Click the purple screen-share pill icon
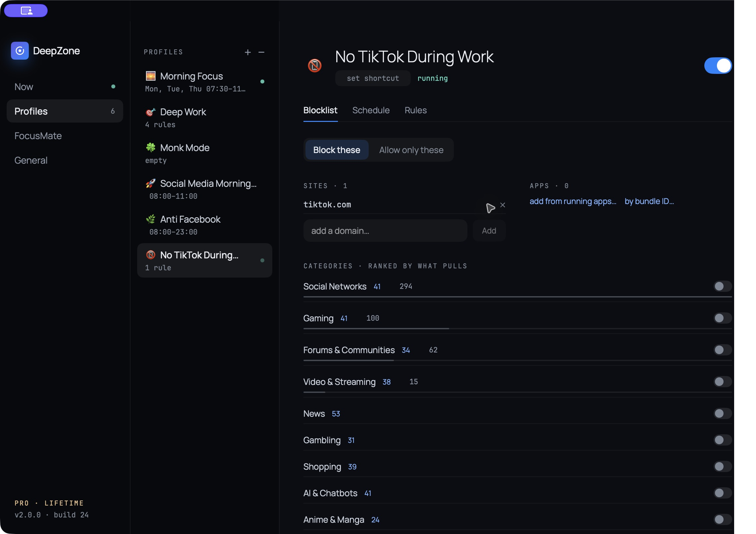Screen dimensions: 756x534 click(x=26, y=11)
